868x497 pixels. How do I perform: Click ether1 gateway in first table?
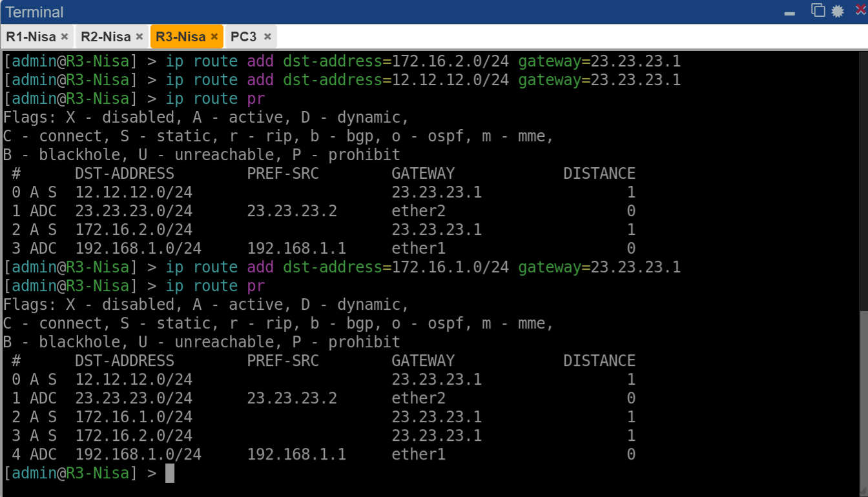click(x=418, y=249)
